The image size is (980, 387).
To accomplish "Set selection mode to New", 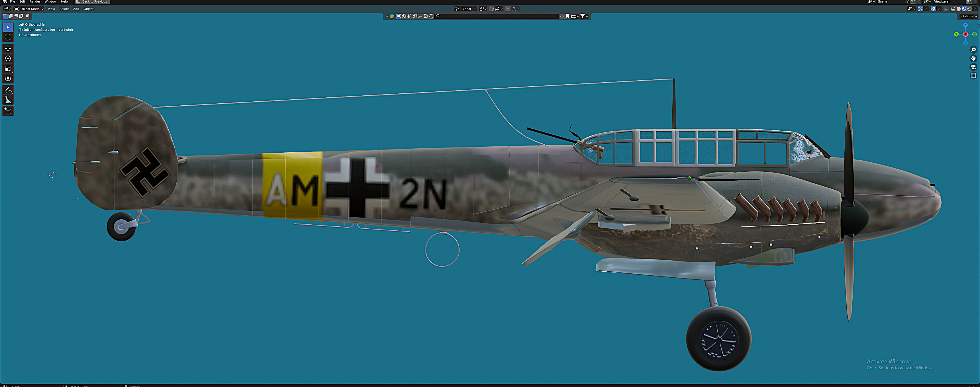I will 5,16.
